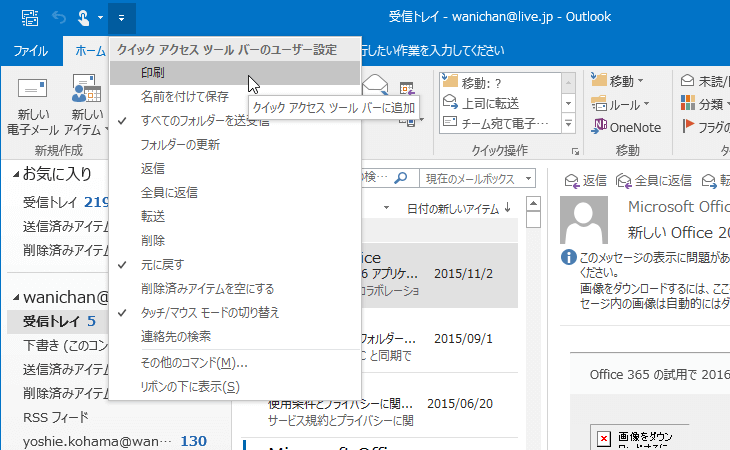Click the sender avatar picture

coord(584,220)
